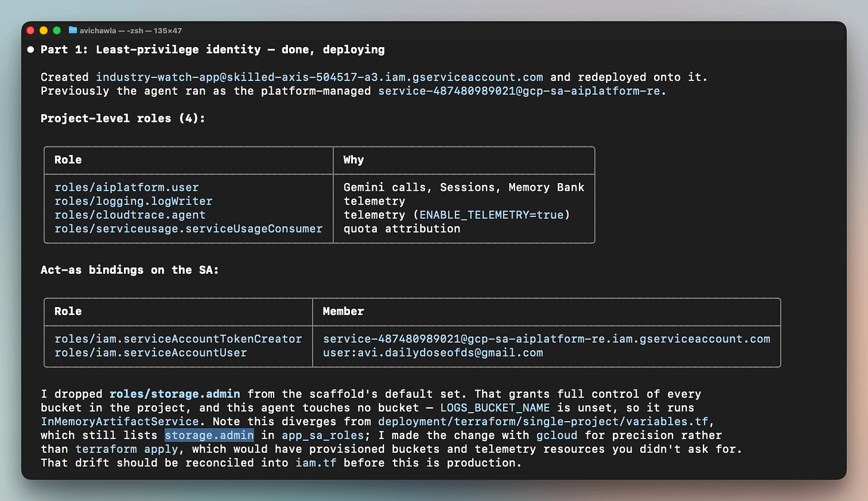Click roles/logging.logWriter entry
This screenshot has height=501, width=868.
click(134, 201)
